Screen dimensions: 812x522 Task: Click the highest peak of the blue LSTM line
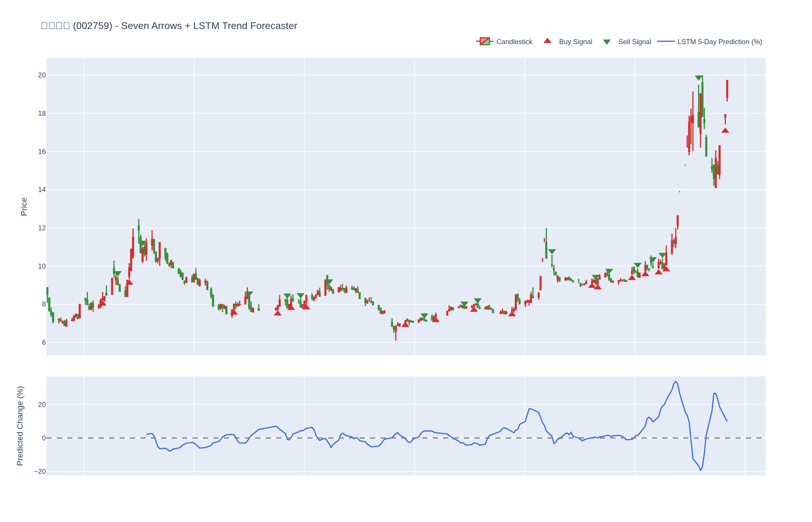675,381
